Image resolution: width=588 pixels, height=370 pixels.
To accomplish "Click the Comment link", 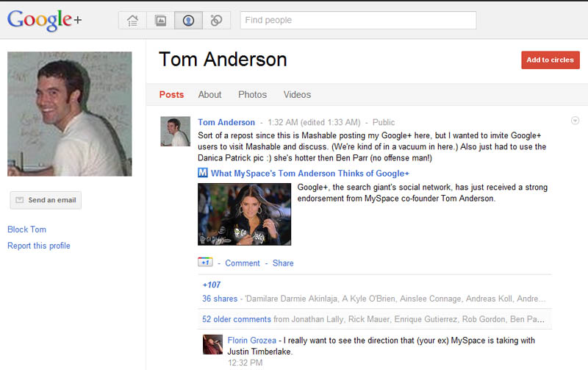I will pos(243,263).
